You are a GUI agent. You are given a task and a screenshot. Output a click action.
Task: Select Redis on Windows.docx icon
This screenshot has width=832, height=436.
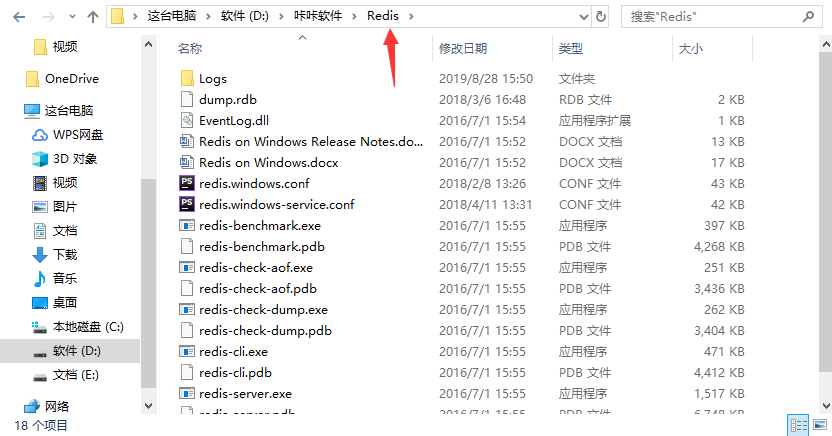pyautogui.click(x=187, y=162)
